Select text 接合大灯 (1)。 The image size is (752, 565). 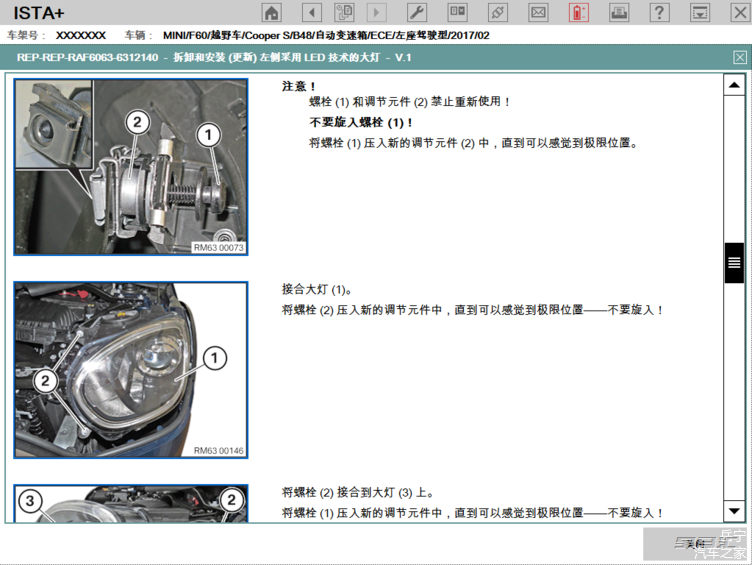pos(317,289)
